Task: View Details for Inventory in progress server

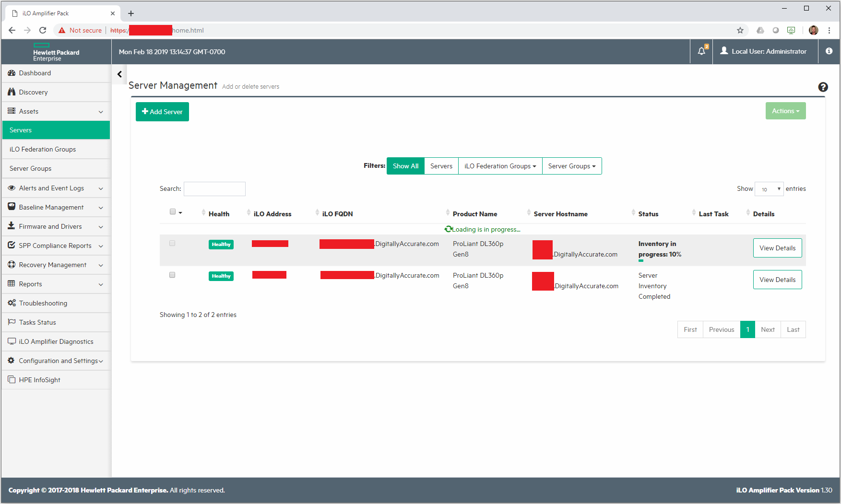Action: coord(777,248)
